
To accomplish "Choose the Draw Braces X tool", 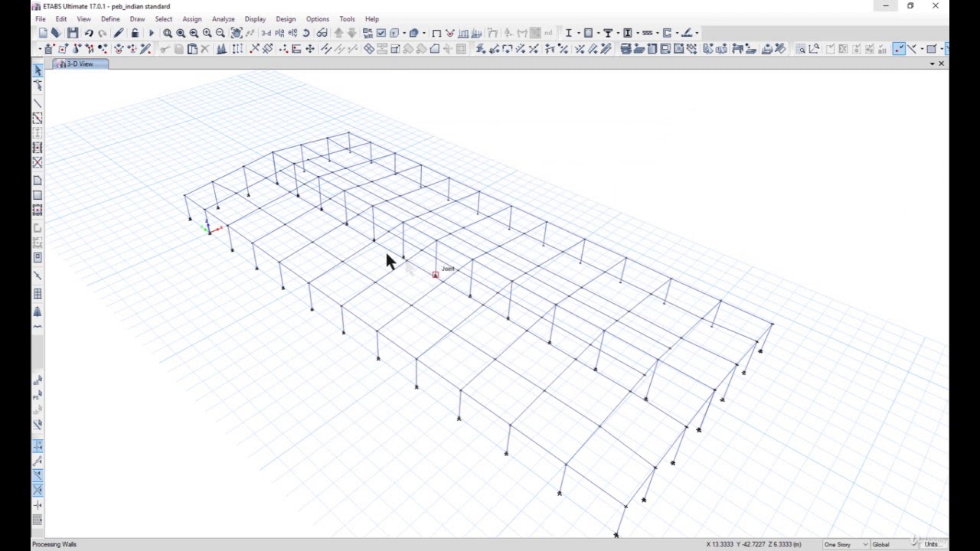I will point(38,162).
